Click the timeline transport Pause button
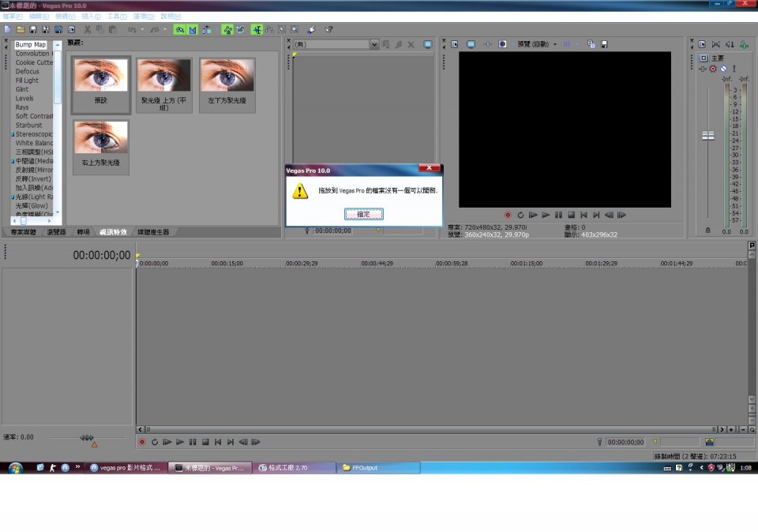758x532 pixels. pyautogui.click(x=193, y=442)
